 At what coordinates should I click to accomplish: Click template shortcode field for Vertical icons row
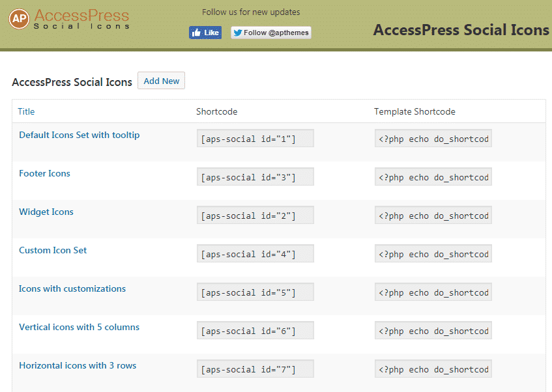pos(433,330)
